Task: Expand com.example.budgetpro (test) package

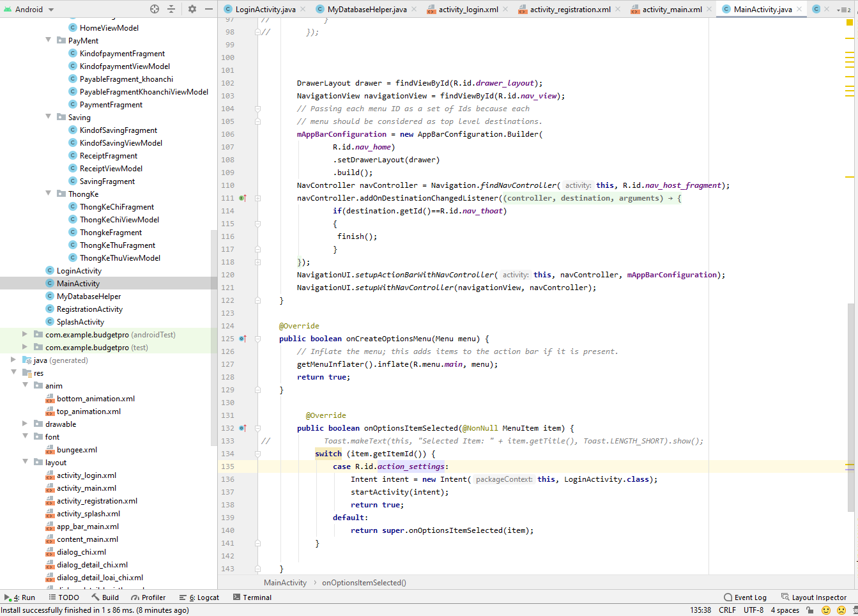Action: (25, 347)
